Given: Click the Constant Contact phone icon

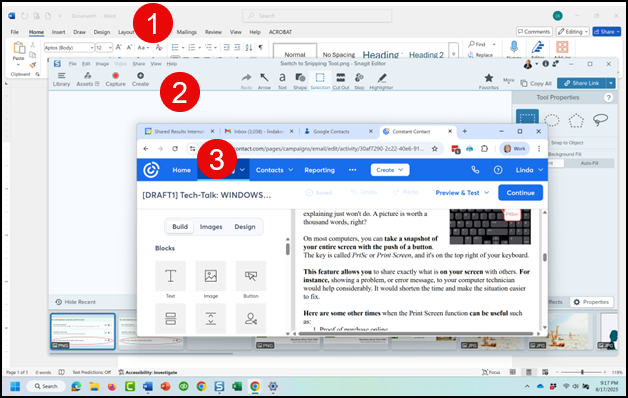Looking at the screenshot, I should click(475, 170).
